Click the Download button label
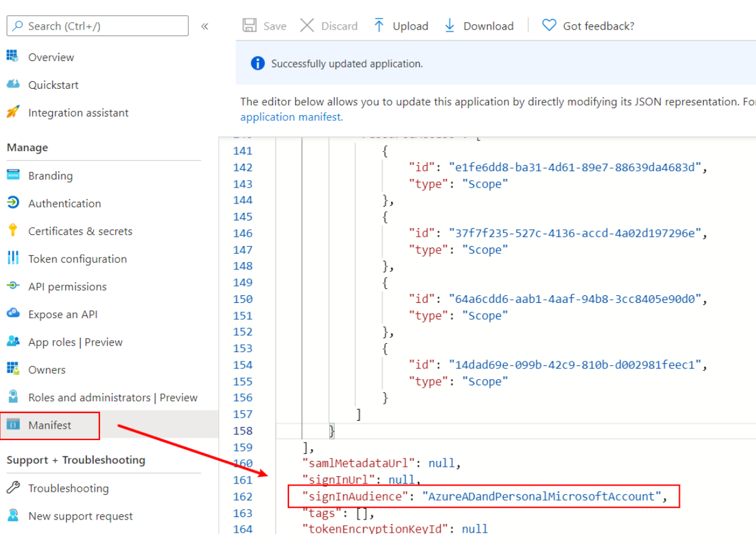Image resolution: width=756 pixels, height=534 pixels. click(488, 26)
